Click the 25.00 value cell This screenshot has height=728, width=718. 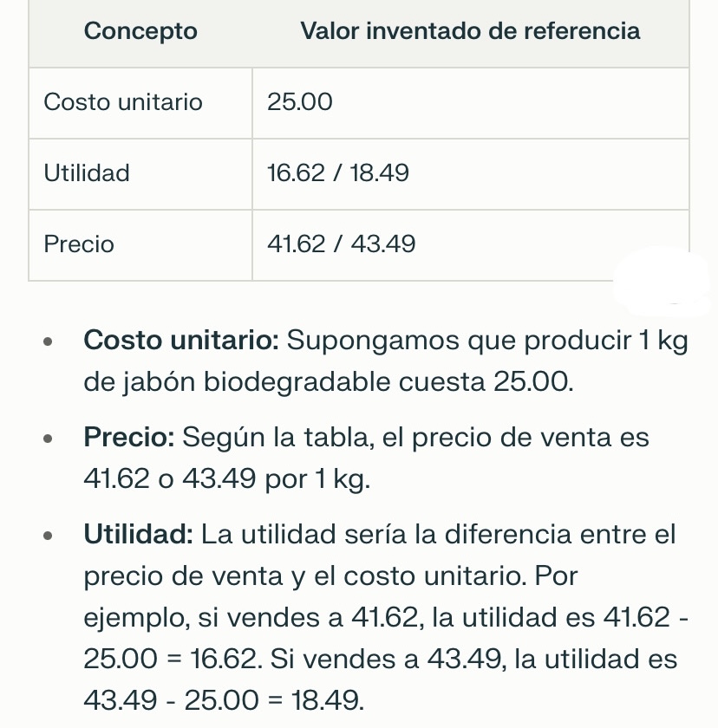(300, 102)
